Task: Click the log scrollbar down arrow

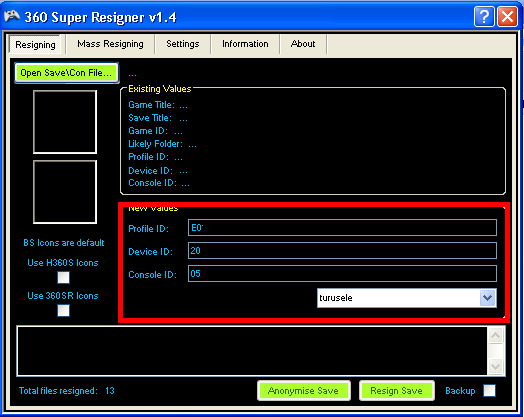Action: pyautogui.click(x=496, y=367)
